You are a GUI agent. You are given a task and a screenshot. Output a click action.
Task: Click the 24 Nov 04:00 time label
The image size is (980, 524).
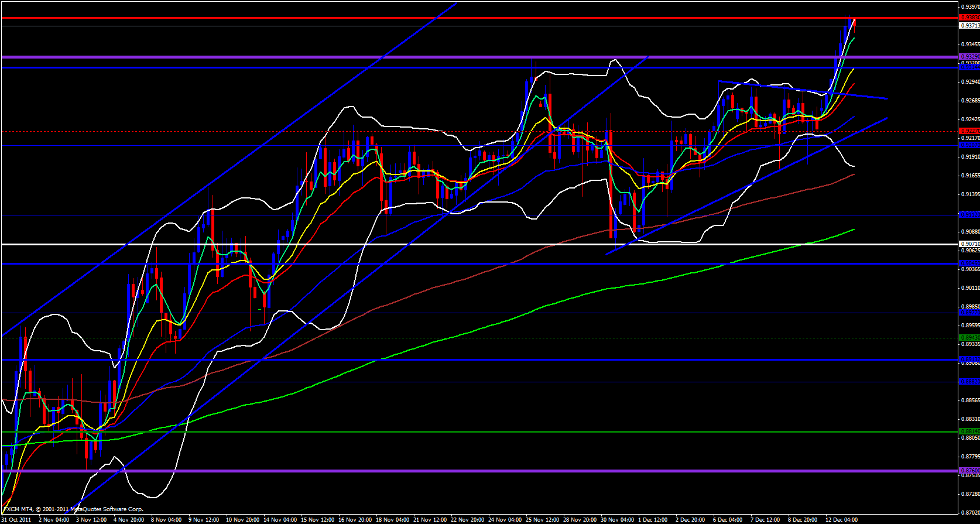505,520
